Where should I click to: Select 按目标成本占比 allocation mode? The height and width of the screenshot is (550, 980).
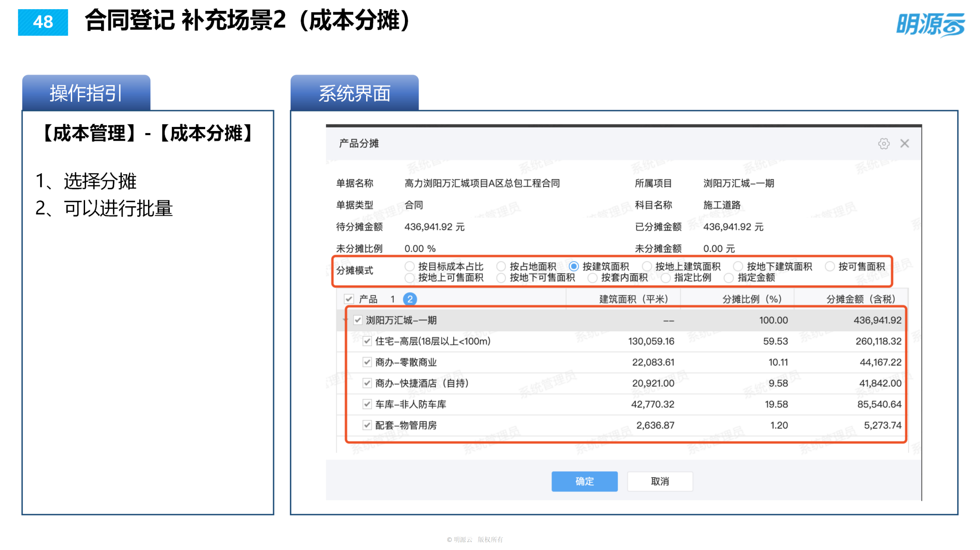(x=410, y=266)
